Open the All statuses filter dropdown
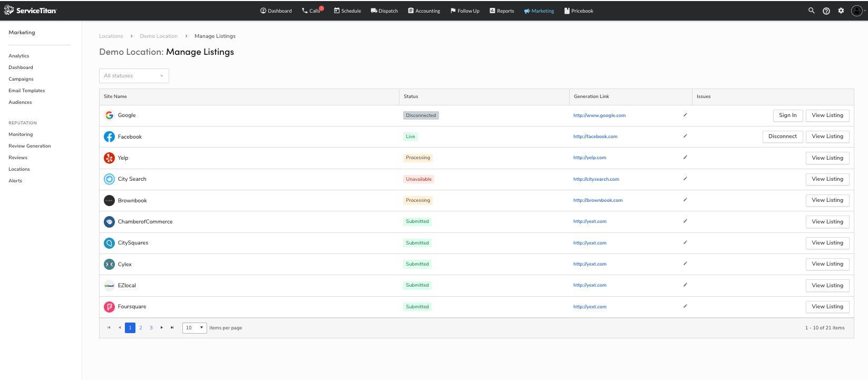 134,76
